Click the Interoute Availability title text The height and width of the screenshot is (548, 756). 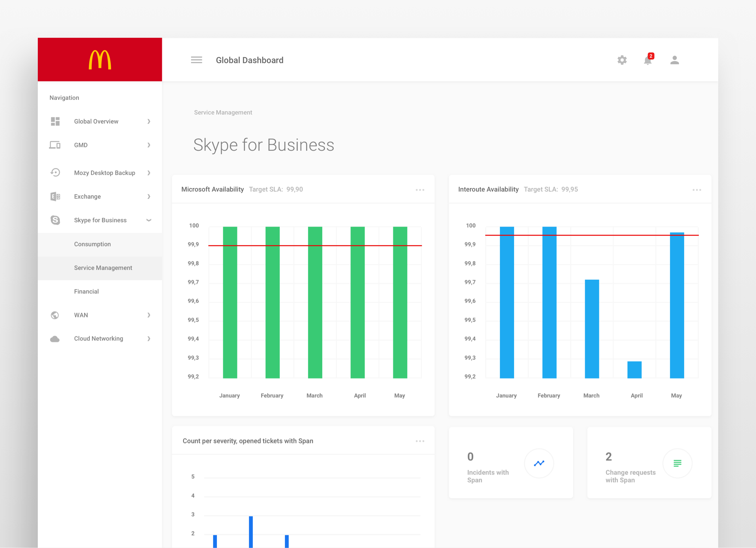tap(488, 189)
